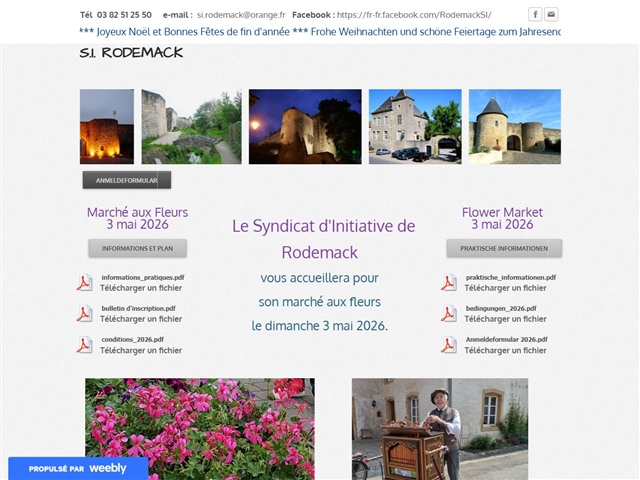Open the Facebook icon in the header
The image size is (640, 480).
click(x=535, y=14)
